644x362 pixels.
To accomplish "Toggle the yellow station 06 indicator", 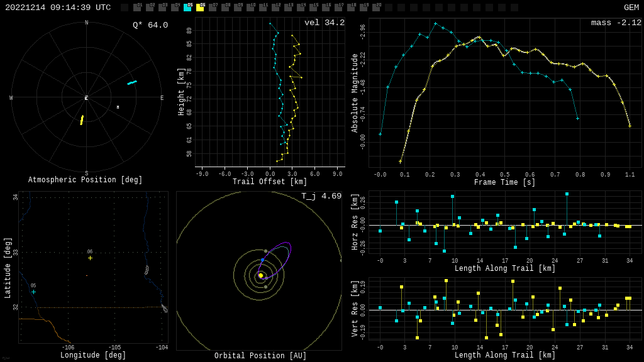I will [200, 8].
